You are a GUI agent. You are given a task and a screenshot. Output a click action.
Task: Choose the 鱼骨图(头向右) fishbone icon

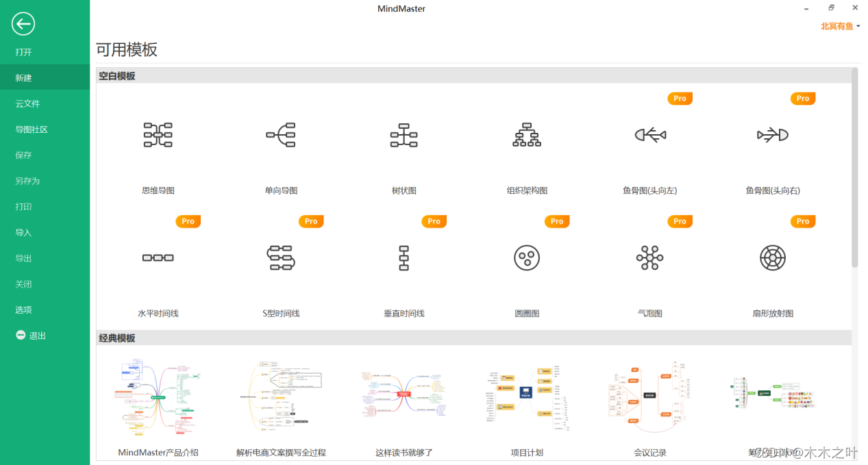[773, 135]
